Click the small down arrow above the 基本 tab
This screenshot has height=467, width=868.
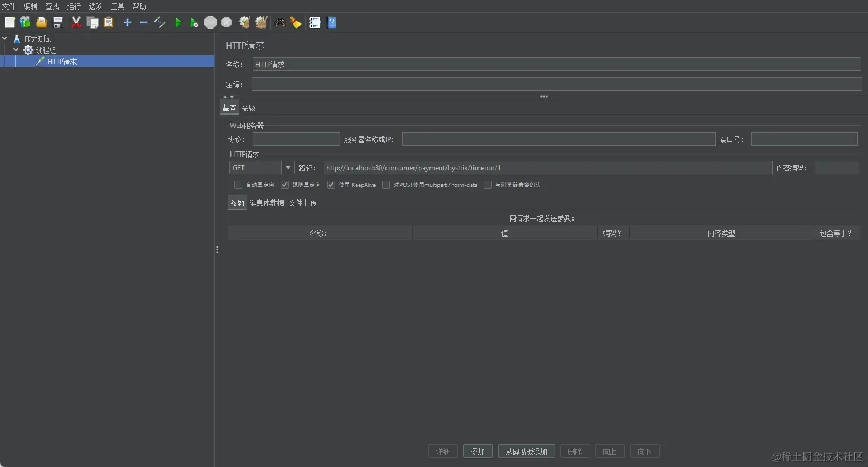232,97
